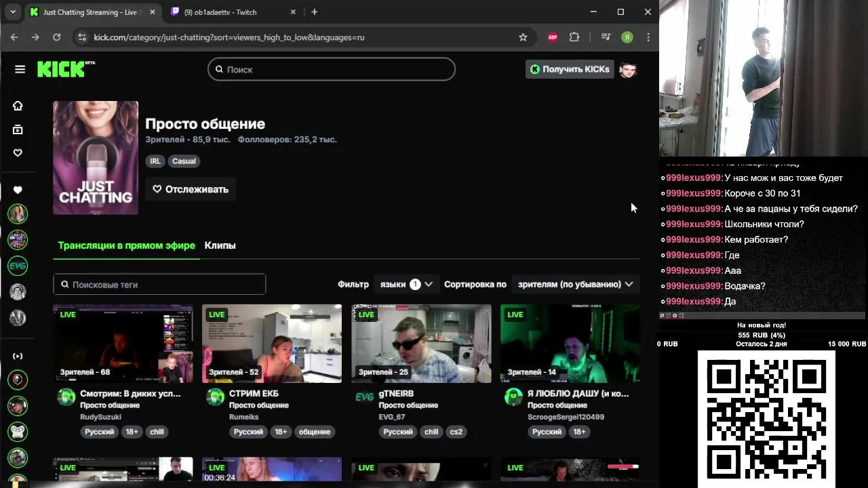Viewport: 868px width, 488px height.
Task: Open the Chrome profile icon
Action: [627, 37]
